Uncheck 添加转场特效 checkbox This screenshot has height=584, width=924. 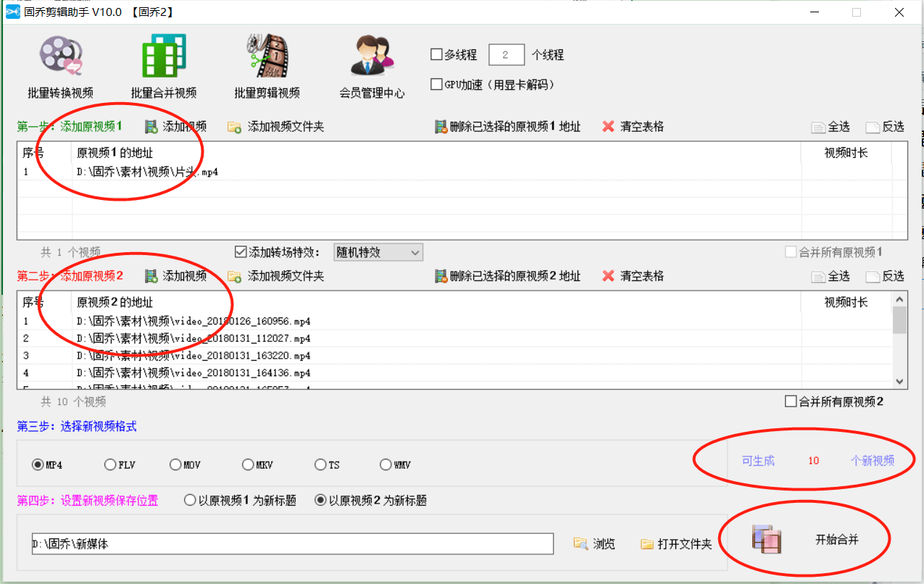241,252
